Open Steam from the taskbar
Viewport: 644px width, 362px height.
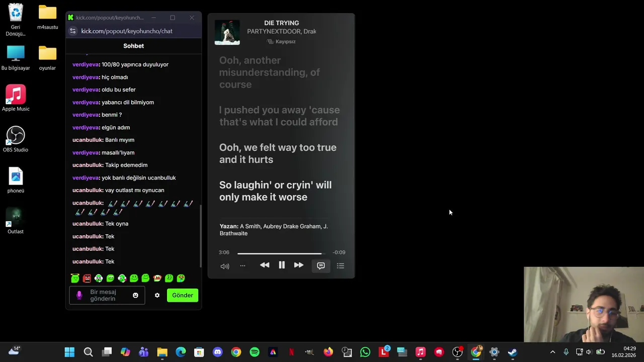(513, 352)
